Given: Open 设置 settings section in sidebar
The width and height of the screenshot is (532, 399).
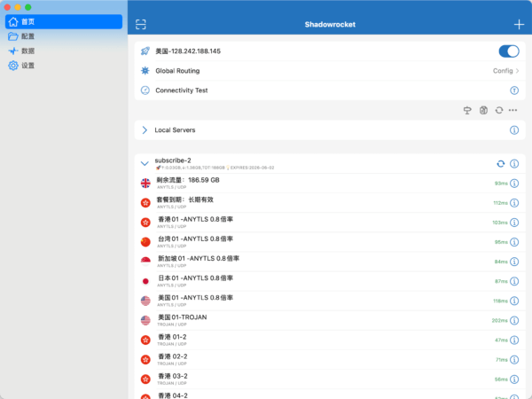Looking at the screenshot, I should point(64,66).
